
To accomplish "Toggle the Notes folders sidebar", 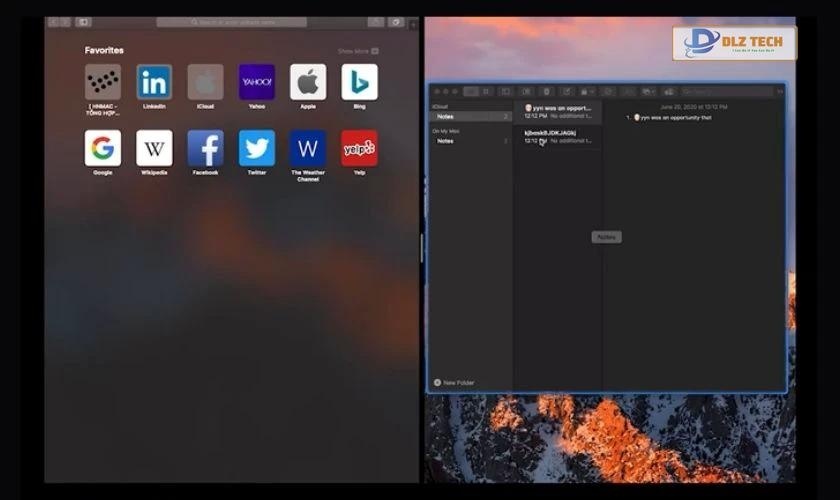I will 506,91.
